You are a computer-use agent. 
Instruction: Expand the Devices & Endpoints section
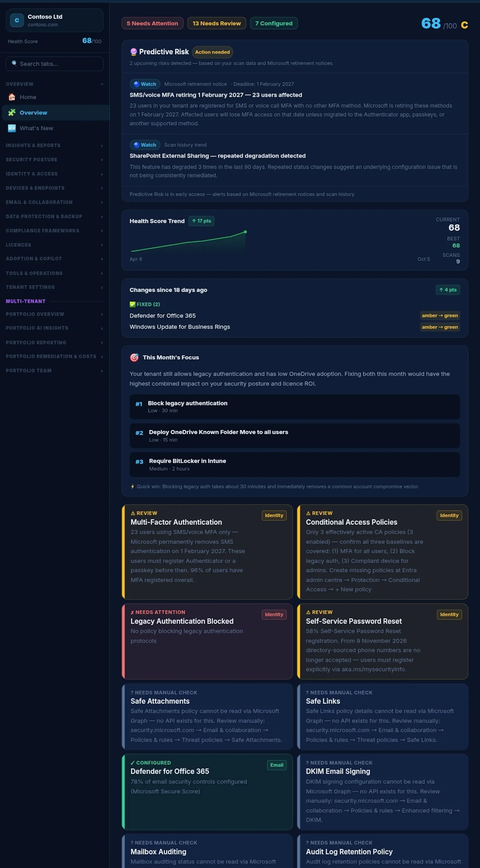click(x=55, y=188)
